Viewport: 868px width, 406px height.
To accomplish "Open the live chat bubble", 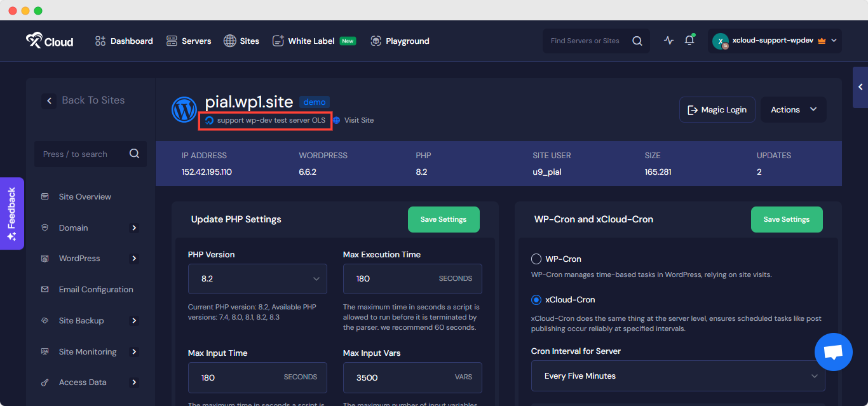I will (833, 351).
